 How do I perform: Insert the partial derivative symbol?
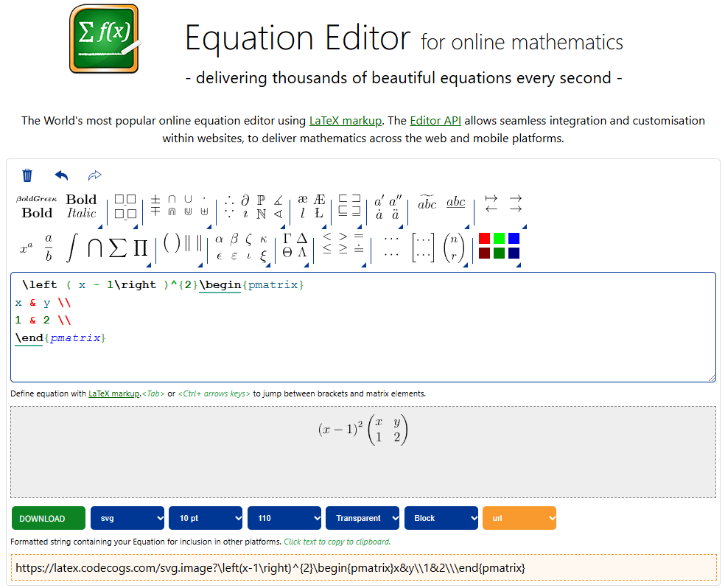pyautogui.click(x=245, y=200)
